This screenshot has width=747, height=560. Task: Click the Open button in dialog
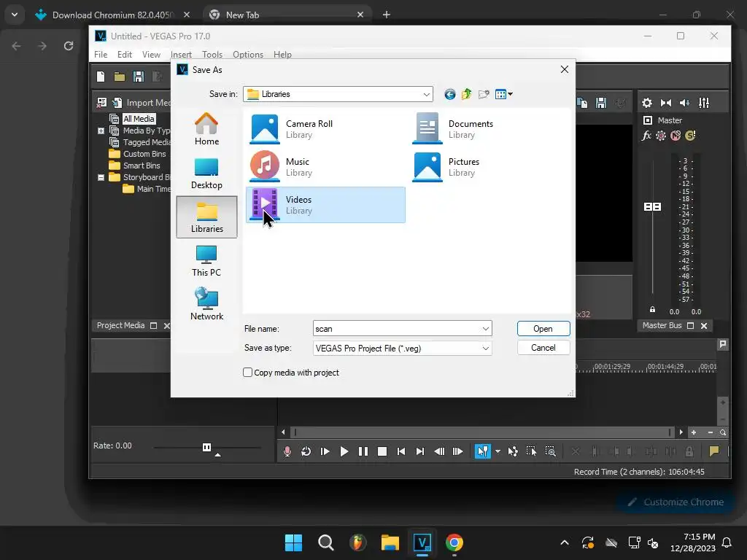coord(543,329)
